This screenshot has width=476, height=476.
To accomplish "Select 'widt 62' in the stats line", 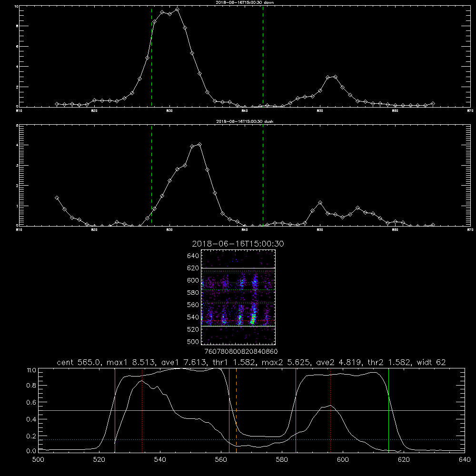I will (x=431, y=362).
